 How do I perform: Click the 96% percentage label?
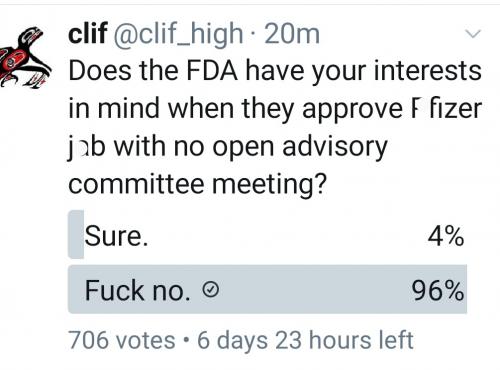438,291
